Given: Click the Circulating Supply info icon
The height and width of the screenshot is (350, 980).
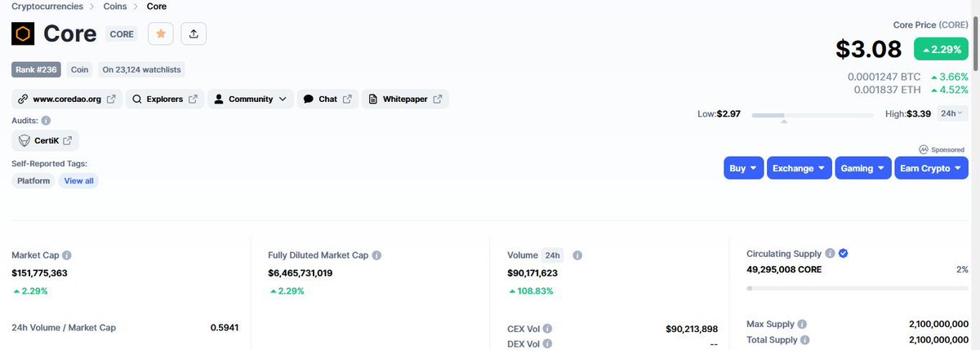Looking at the screenshot, I should tap(830, 254).
